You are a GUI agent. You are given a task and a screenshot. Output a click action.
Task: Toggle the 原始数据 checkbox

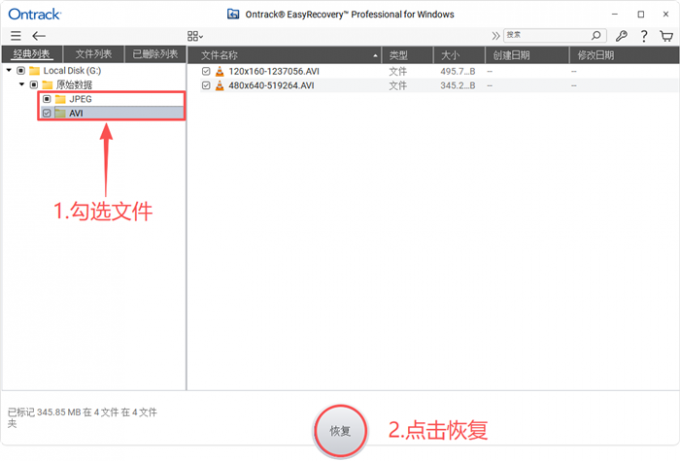34,85
